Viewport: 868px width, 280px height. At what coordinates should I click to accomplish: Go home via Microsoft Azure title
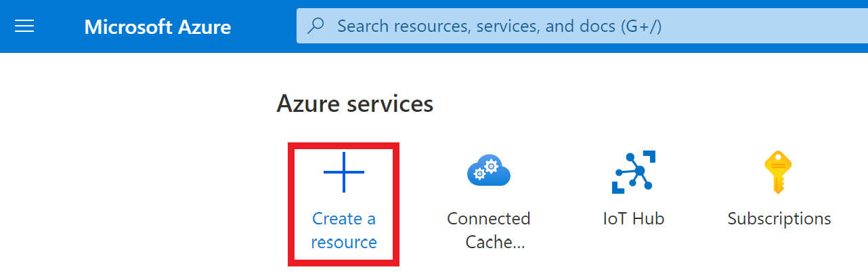point(158,27)
